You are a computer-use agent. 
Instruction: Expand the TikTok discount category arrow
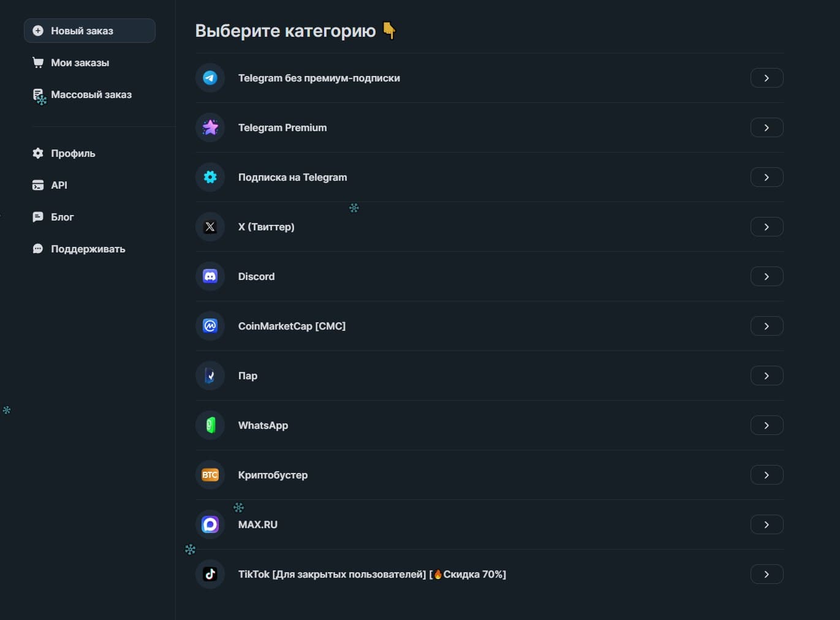(766, 574)
